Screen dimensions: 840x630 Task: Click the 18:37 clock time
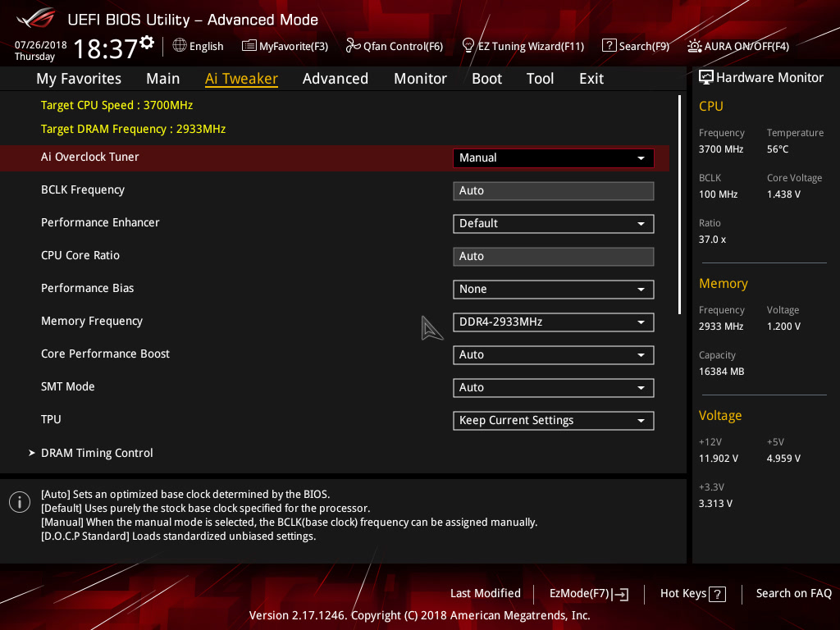coord(106,49)
